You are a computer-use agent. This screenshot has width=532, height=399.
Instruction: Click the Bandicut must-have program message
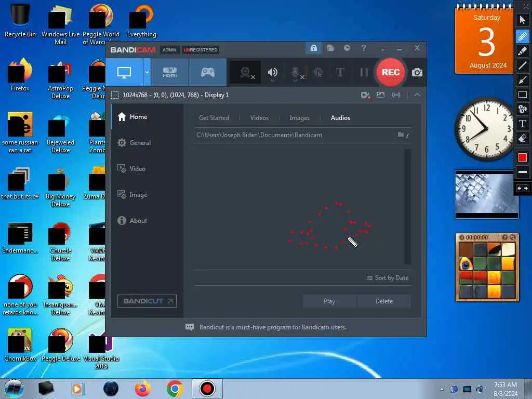tap(273, 327)
